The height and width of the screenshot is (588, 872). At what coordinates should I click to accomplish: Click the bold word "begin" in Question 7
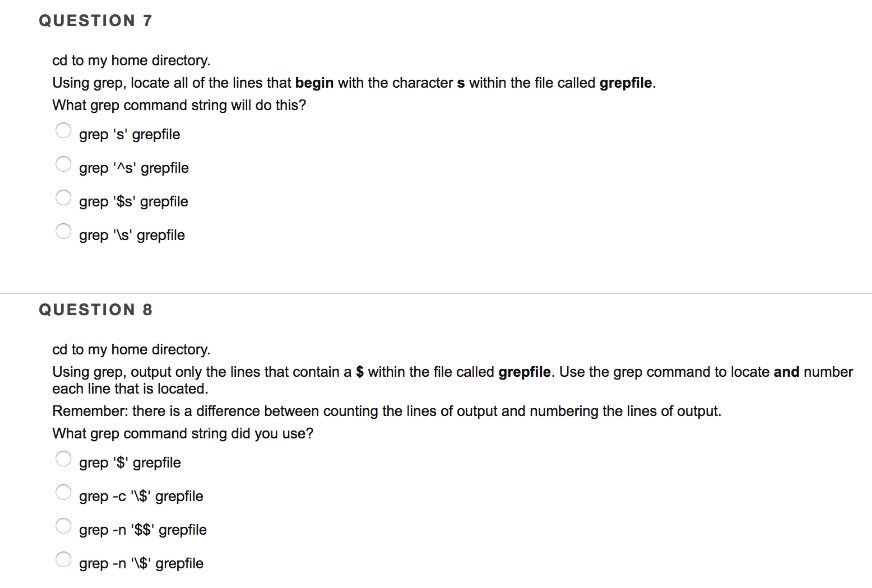pos(314,83)
